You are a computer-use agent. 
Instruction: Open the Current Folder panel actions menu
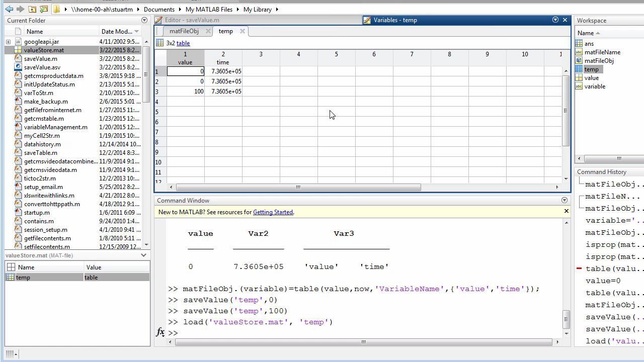point(144,21)
